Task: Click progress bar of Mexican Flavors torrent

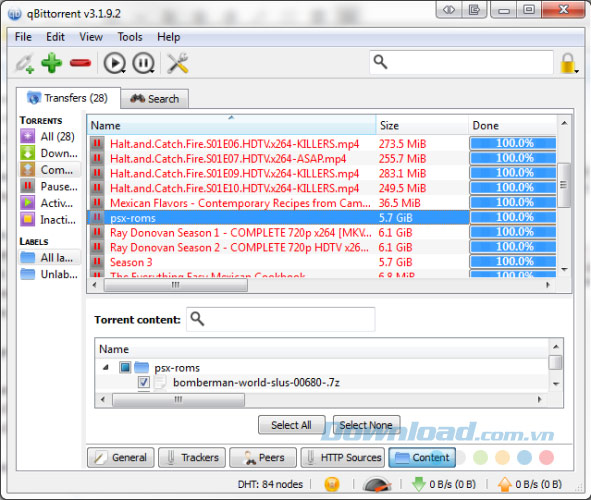Action: click(x=513, y=203)
